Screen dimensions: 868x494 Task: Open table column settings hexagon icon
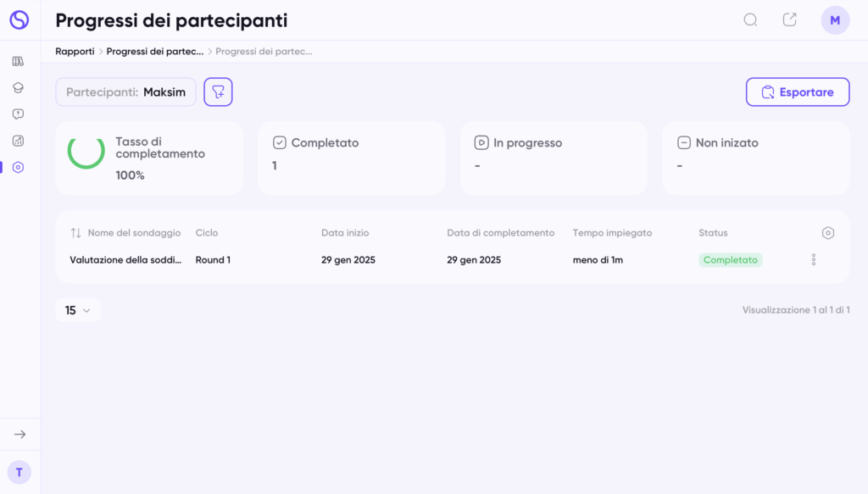[x=827, y=233]
